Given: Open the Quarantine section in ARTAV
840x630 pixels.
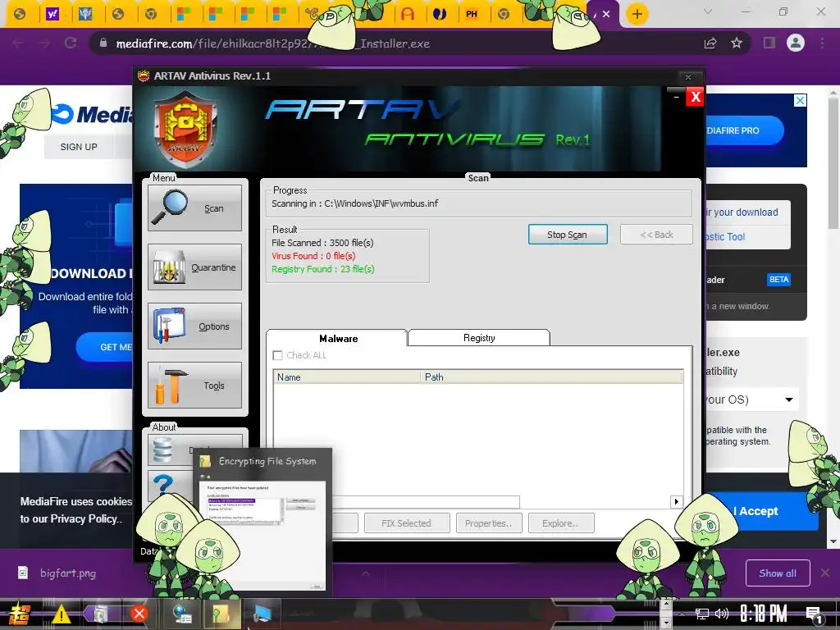Looking at the screenshot, I should click(x=194, y=267).
